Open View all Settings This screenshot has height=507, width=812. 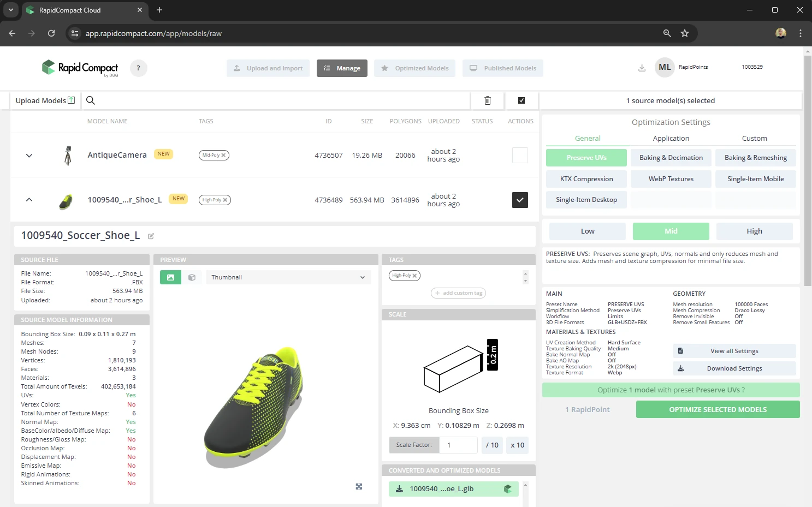(x=734, y=351)
